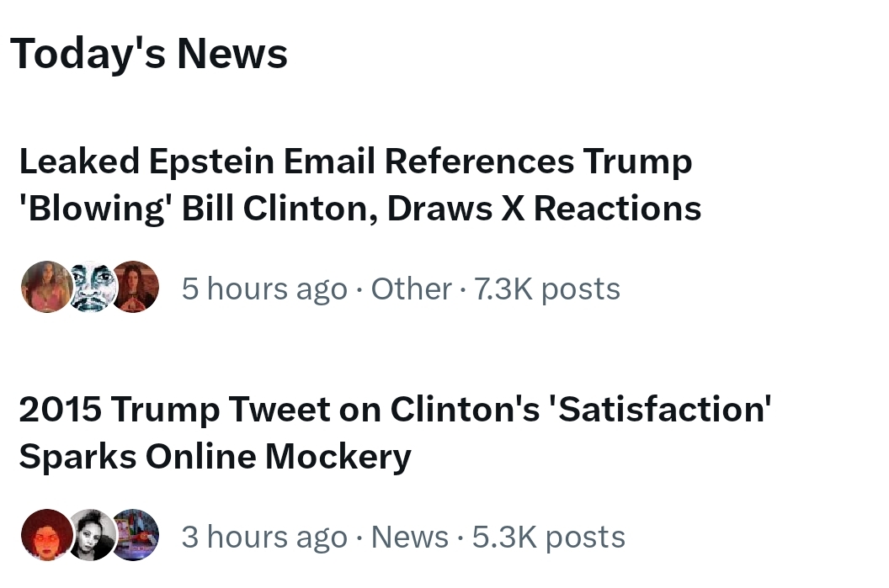Click "Draws X Reactions" in the first headline
889x588 pixels.
[x=544, y=209]
